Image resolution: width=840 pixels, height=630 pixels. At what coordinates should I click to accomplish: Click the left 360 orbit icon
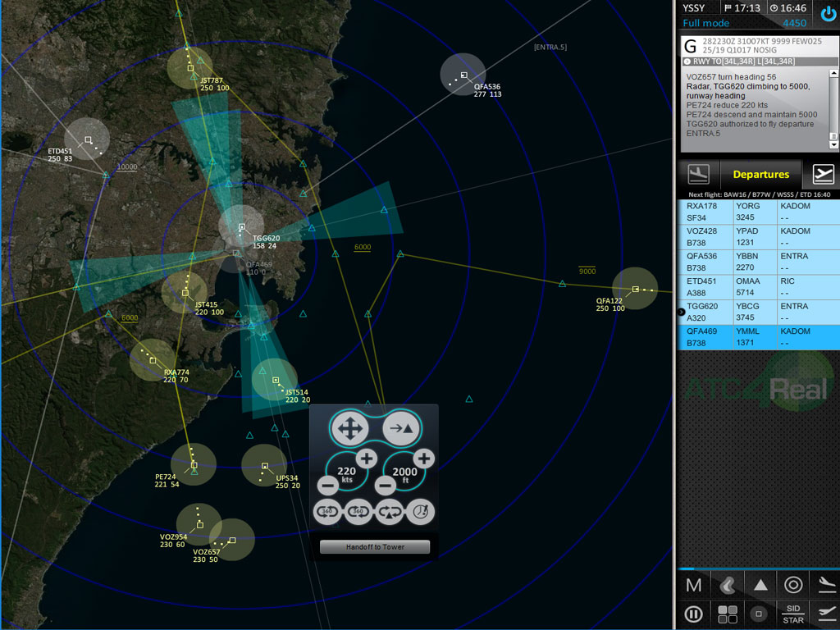click(327, 512)
